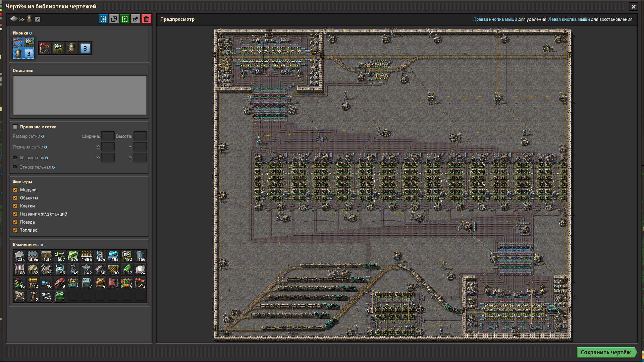
Task: Click the 9 red locomotive component
Action: point(60,283)
